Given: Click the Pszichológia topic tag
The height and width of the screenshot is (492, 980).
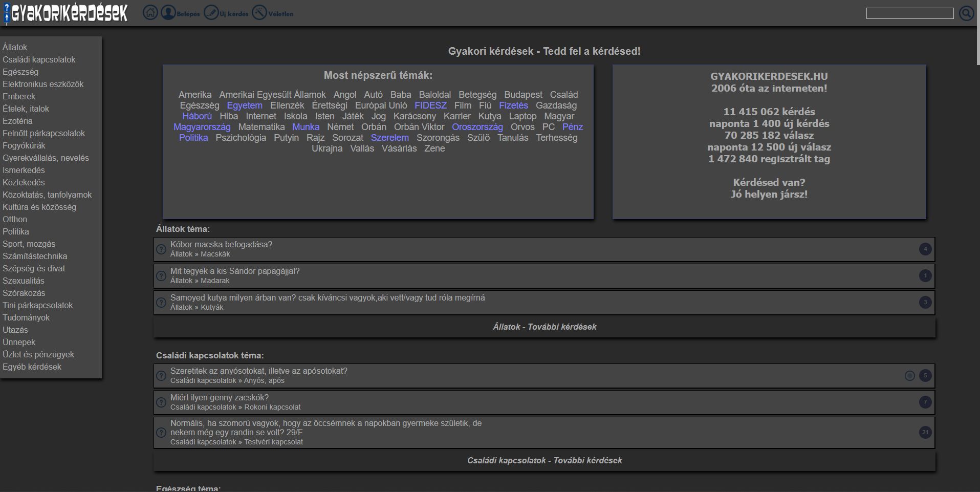Looking at the screenshot, I should [x=241, y=138].
